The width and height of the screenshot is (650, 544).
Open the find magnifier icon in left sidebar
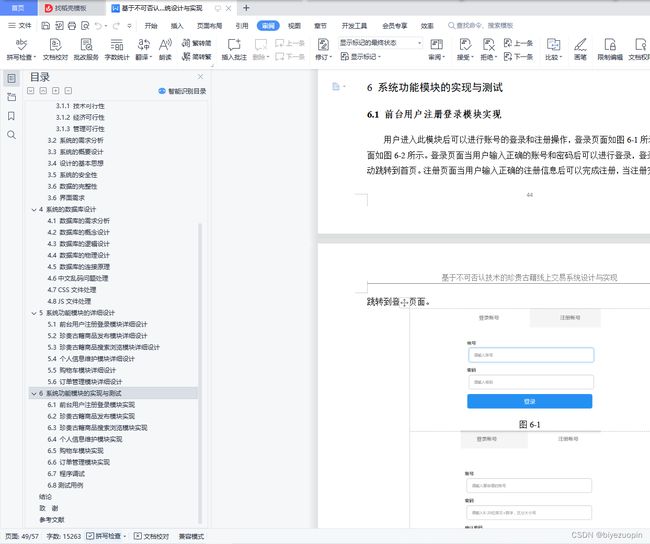coord(12,135)
